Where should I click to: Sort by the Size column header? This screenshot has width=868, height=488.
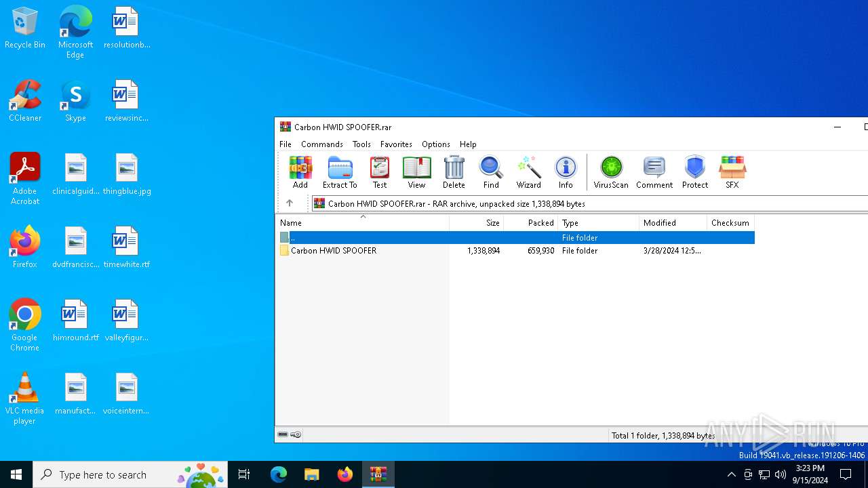(x=477, y=223)
